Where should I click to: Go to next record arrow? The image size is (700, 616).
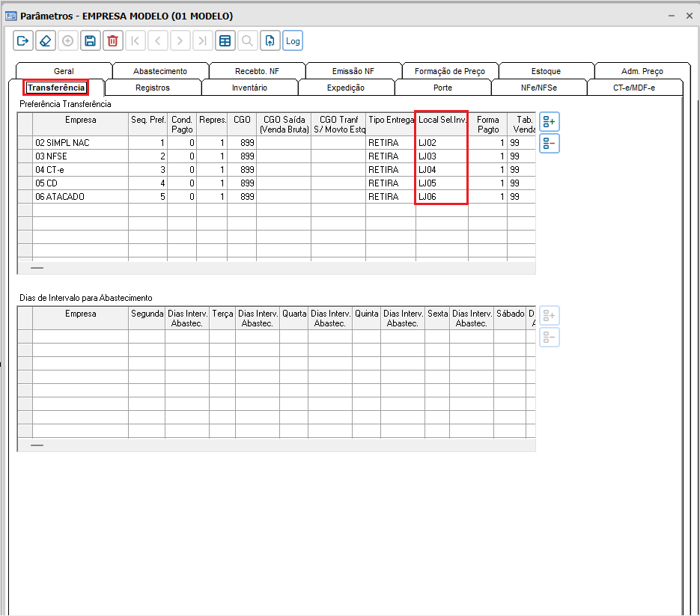click(180, 41)
